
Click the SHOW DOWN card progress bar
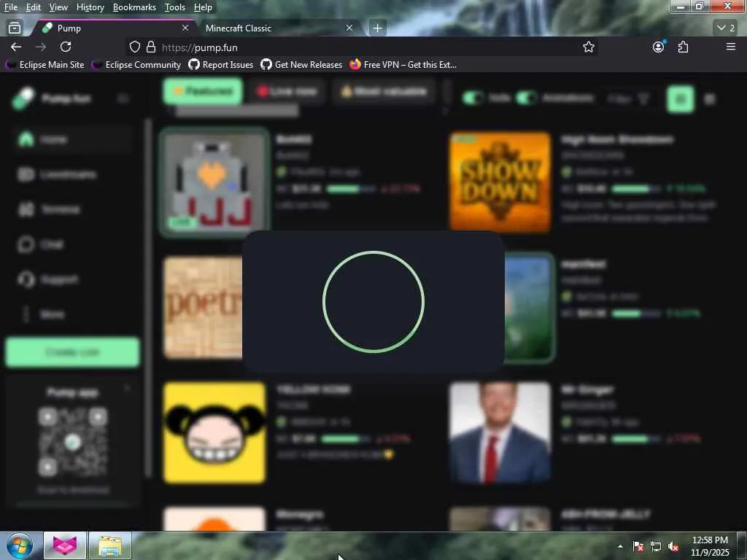click(x=636, y=189)
